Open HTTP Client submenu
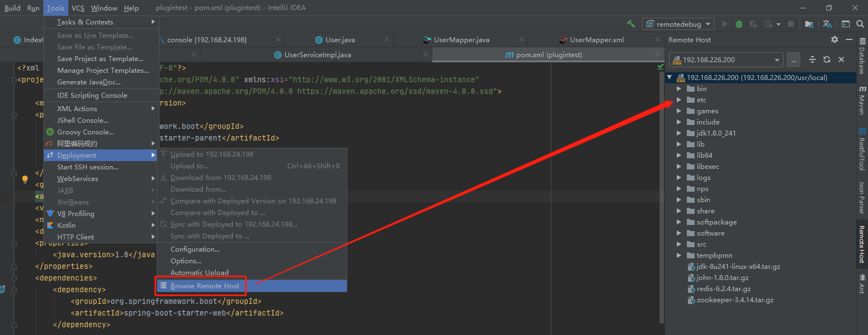 (102, 237)
